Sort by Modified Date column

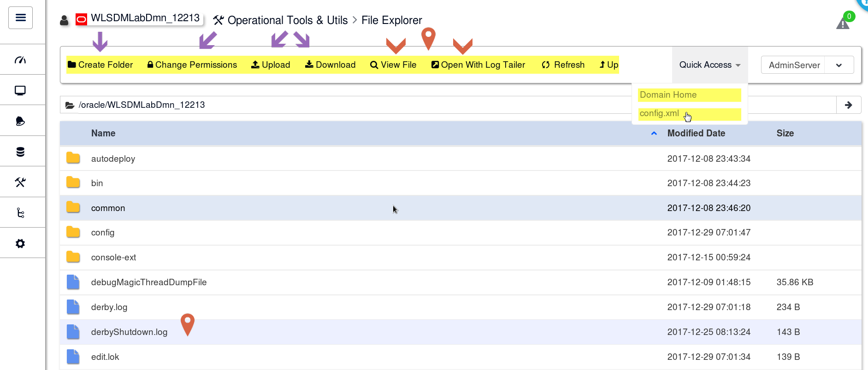click(x=696, y=133)
